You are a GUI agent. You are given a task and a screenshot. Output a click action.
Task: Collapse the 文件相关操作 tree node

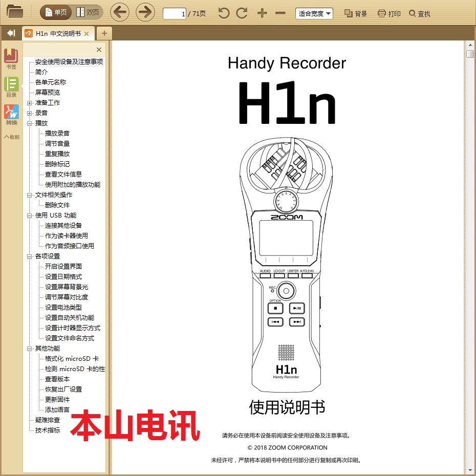(x=30, y=195)
